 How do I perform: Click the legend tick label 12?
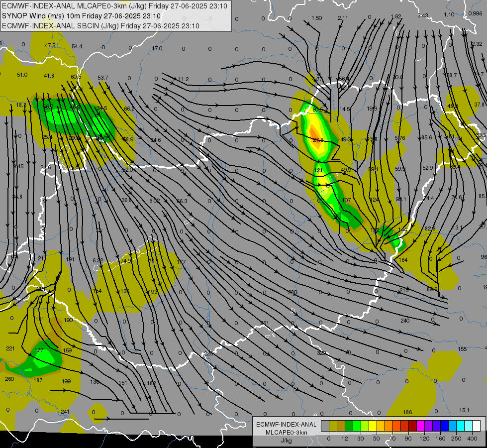[x=344, y=439]
